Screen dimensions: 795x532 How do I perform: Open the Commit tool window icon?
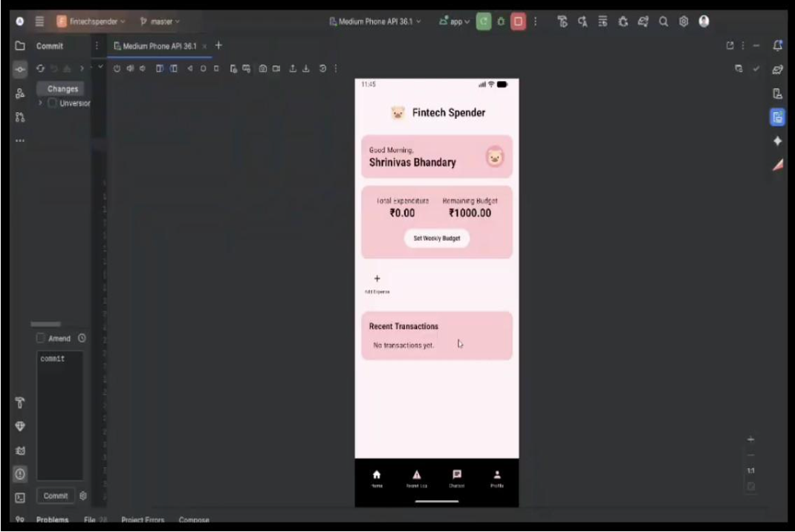(x=20, y=70)
